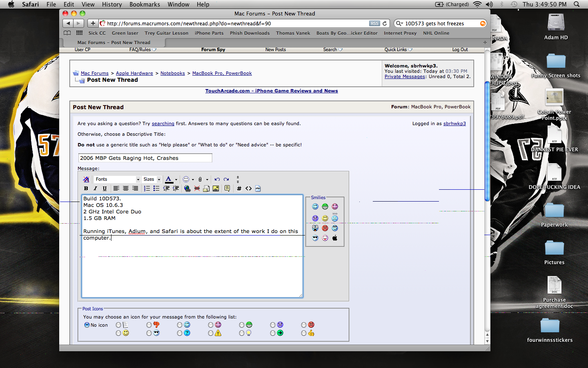Click the insert email link icon
Screen dimensions: 588x368
tap(206, 188)
